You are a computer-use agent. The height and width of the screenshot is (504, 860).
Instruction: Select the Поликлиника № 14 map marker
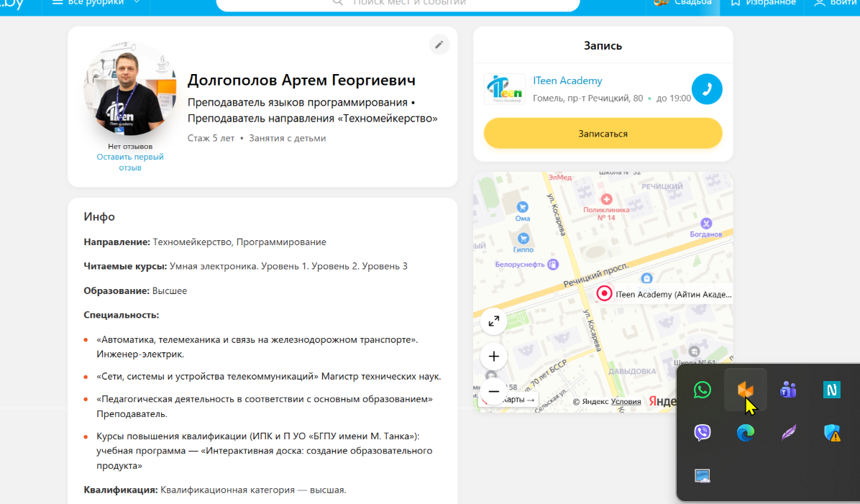[606, 199]
